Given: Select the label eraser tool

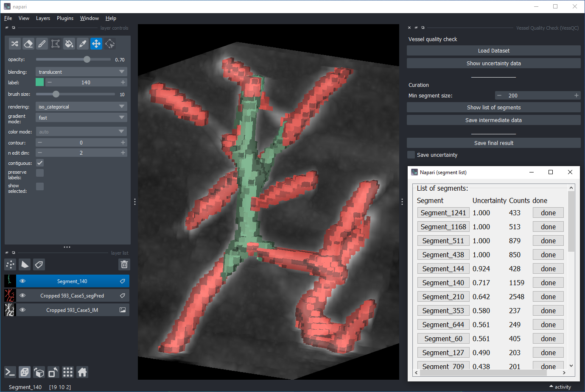Looking at the screenshot, I should tap(28, 44).
